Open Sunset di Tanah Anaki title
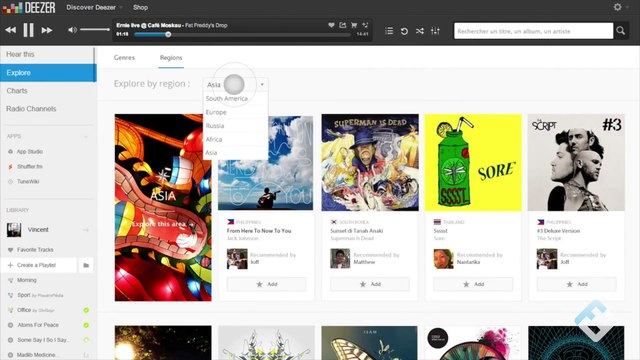Viewport: 640px width, 360px height. point(356,231)
